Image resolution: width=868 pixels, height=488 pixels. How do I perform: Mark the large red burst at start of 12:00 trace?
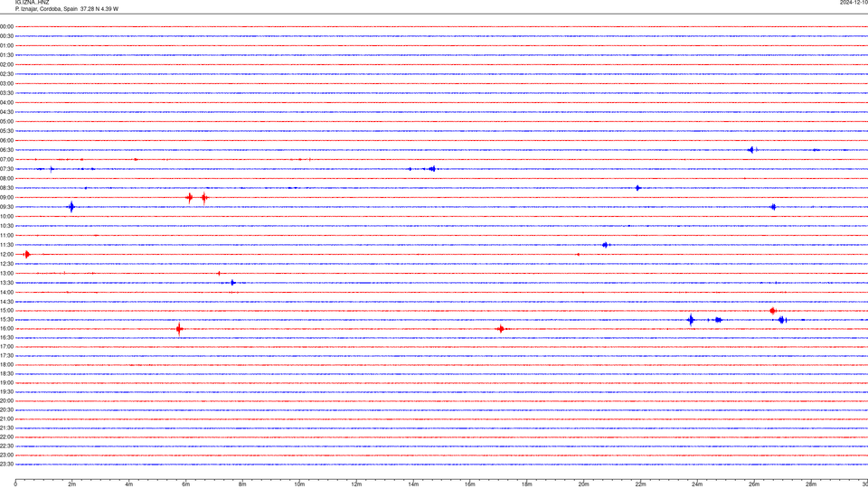(26, 255)
